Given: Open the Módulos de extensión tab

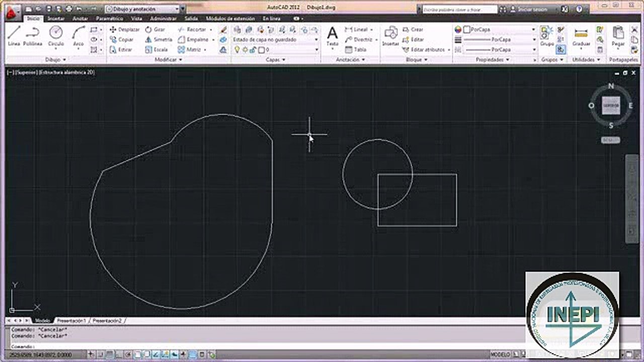Looking at the screenshot, I should (x=230, y=19).
